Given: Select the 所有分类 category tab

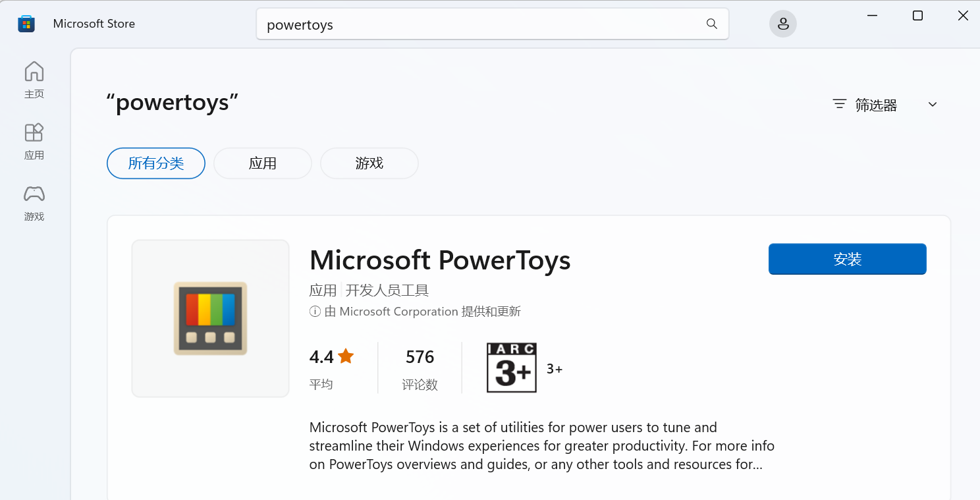Looking at the screenshot, I should pos(156,163).
